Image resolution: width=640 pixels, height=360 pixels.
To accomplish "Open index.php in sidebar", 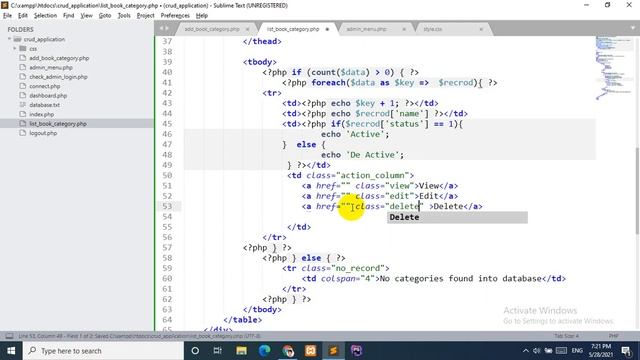I will (x=42, y=114).
